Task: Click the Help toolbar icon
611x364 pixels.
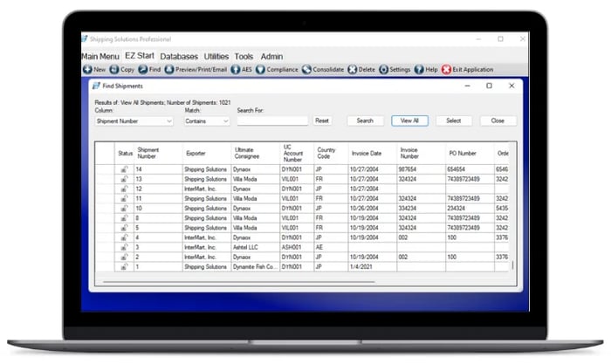Action: click(419, 69)
